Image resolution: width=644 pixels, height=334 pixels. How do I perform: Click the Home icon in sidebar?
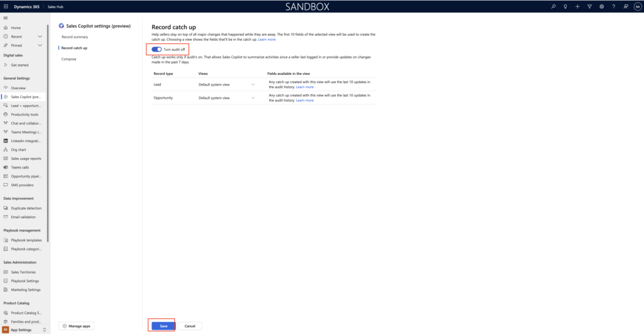click(x=6, y=28)
